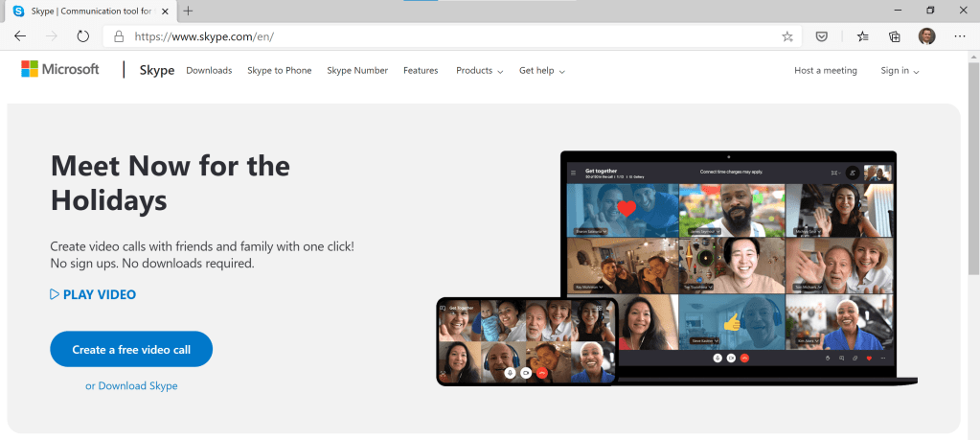
Task: Click the browser profile avatar
Action: [x=926, y=36]
